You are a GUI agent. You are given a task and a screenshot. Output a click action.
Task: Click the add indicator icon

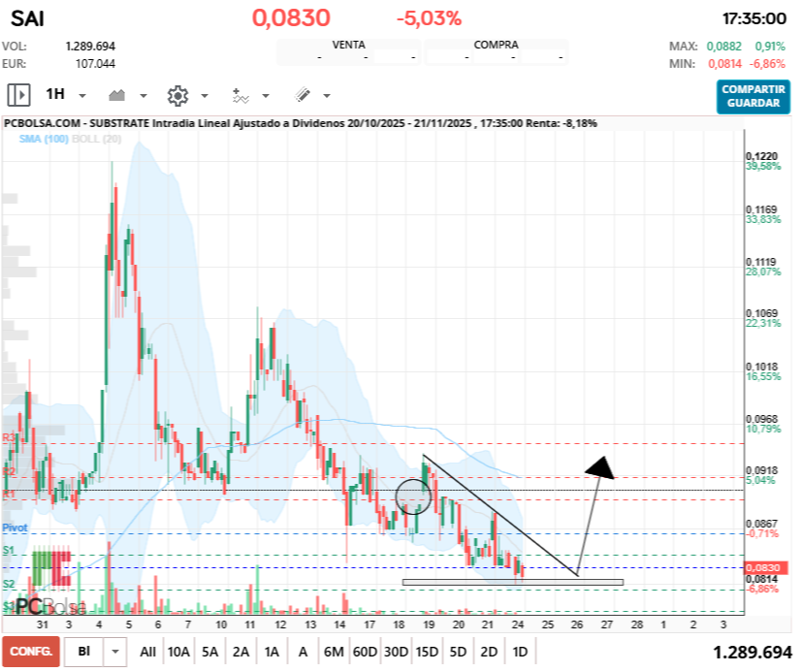pos(240,95)
